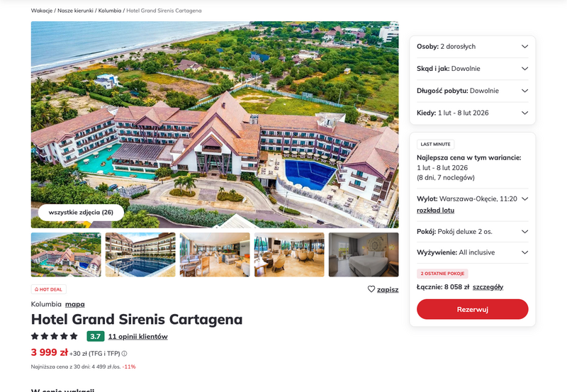Open the Wyżywienie All inclusive dropdown
This screenshot has height=392, width=567.
472,252
